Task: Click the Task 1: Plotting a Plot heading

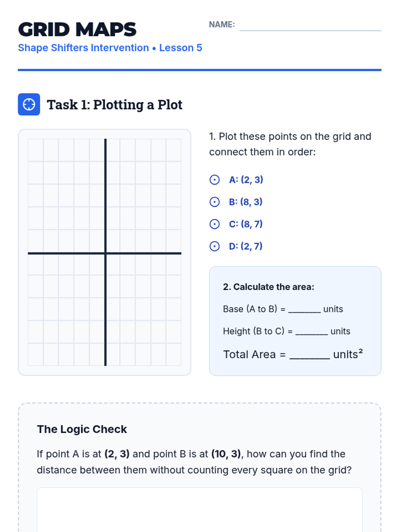Action: tap(114, 105)
